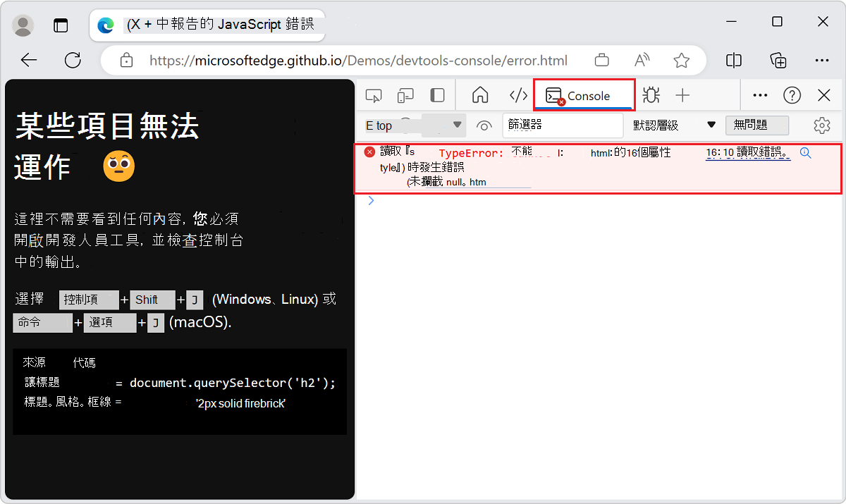Toggle the magnifier icon on the error row
The width and height of the screenshot is (846, 504).
(x=806, y=152)
